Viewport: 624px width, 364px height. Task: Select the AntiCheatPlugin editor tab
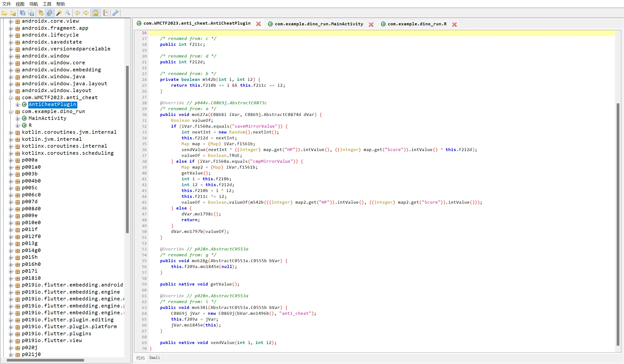coord(197,23)
